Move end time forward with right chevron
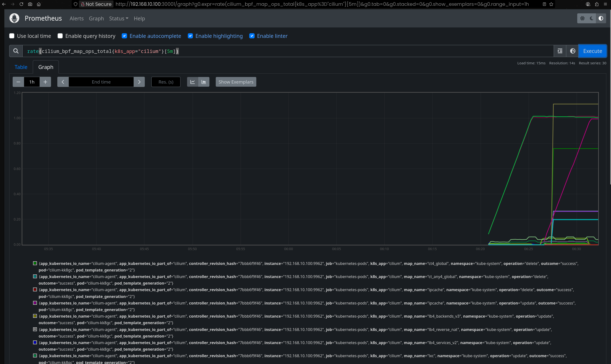The image size is (611, 364). pos(139,82)
